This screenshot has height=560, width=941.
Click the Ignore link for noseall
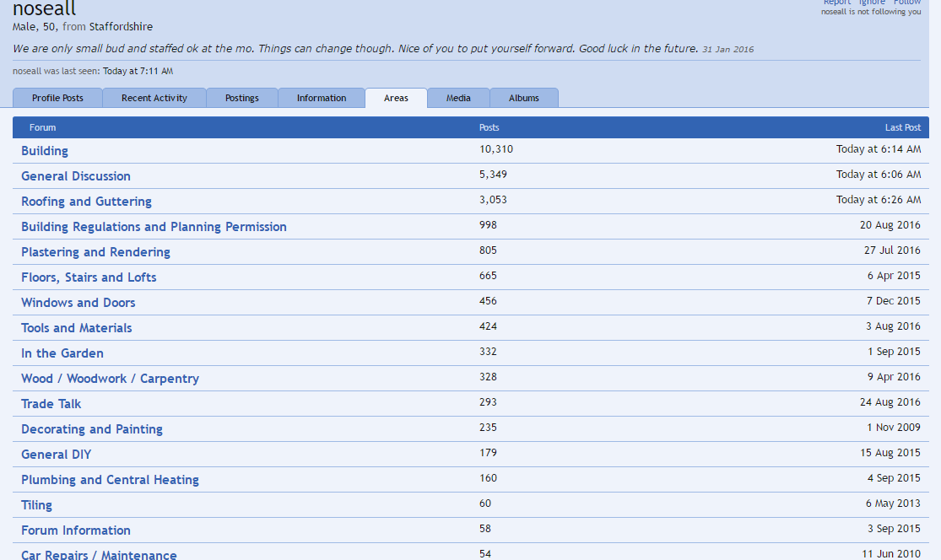click(872, 3)
